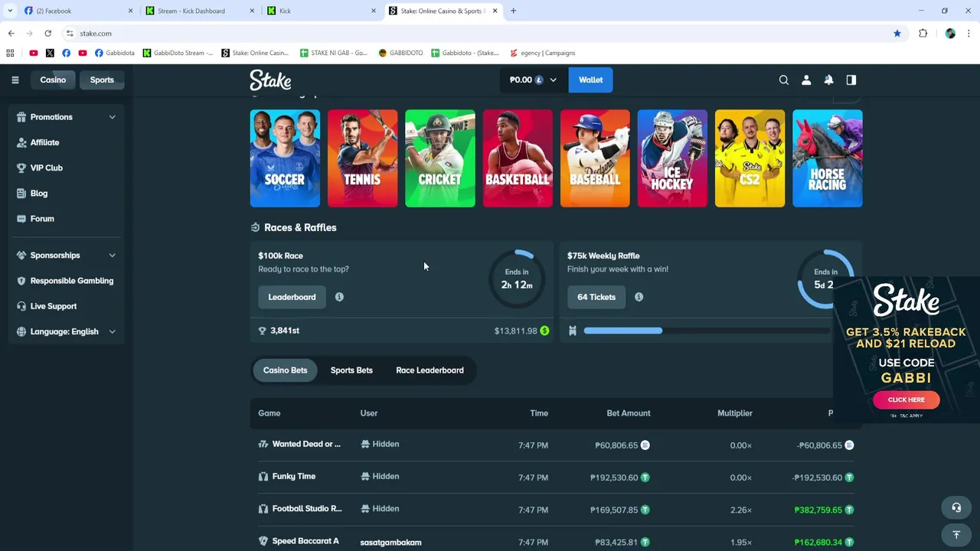
Task: Click the info icon beside 64 Tickets
Action: 639,297
